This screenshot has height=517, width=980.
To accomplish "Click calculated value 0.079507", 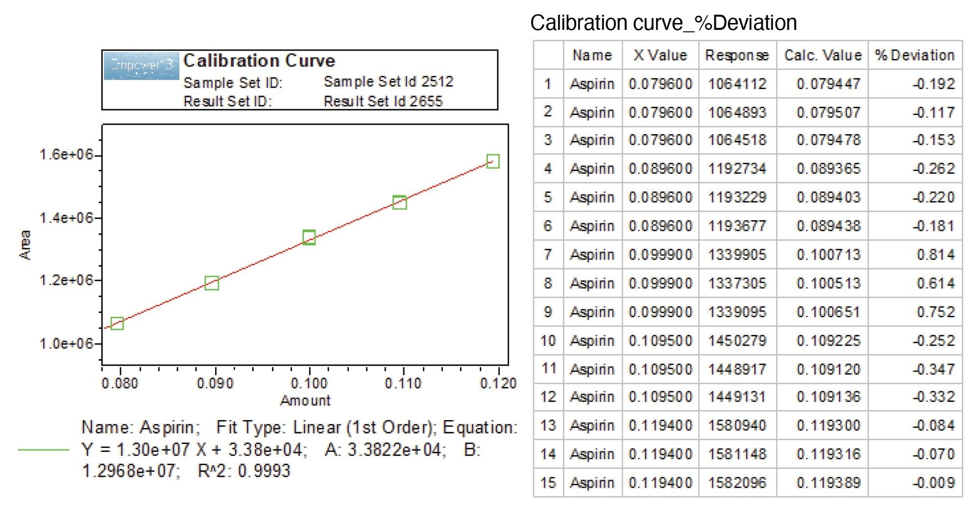I will pos(829,112).
